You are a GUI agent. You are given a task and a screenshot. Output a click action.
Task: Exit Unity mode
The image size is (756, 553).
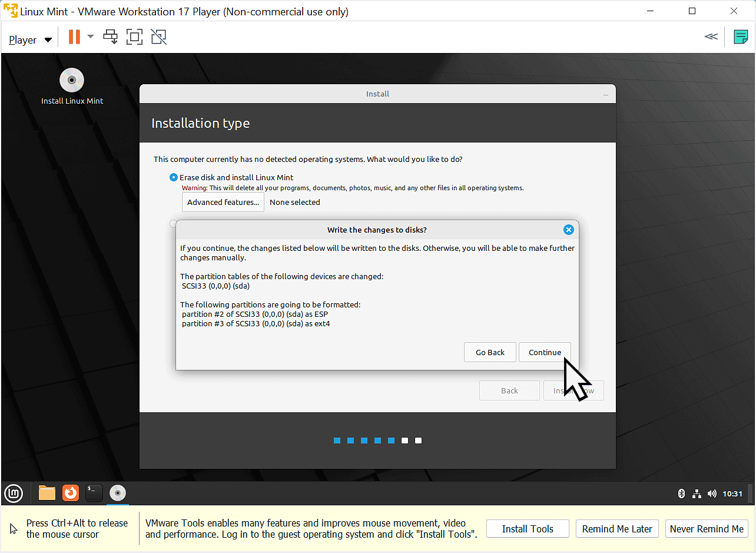(158, 37)
